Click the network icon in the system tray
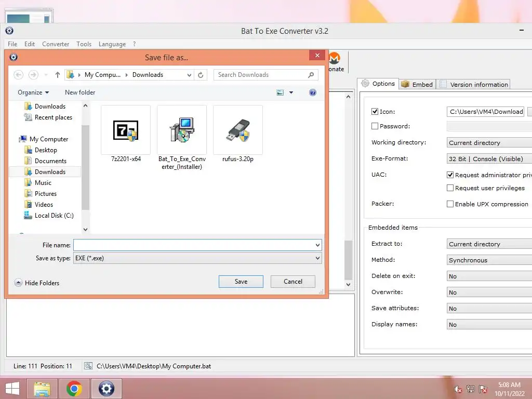The image size is (532, 399). 471,389
